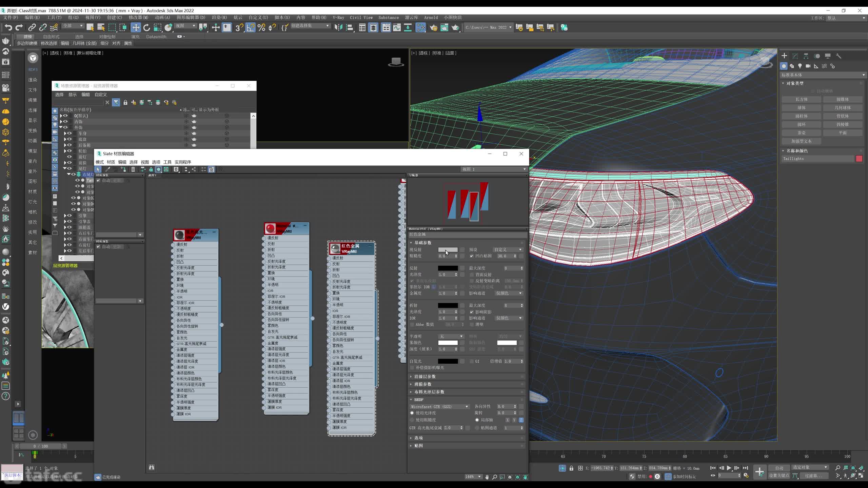Click Go to Start playback button
868x488 pixels.
coord(713,468)
